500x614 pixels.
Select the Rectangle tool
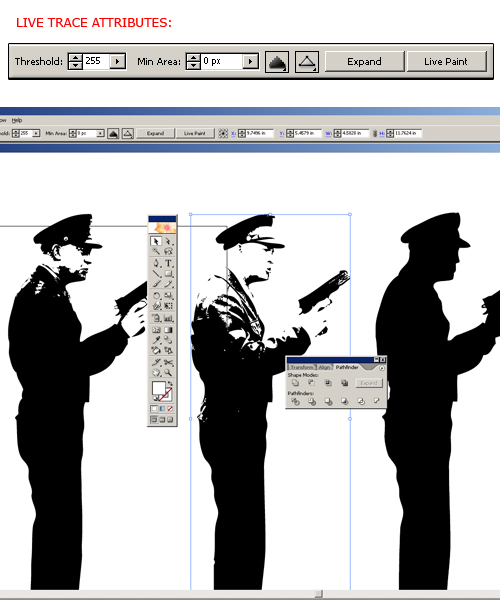168,273
